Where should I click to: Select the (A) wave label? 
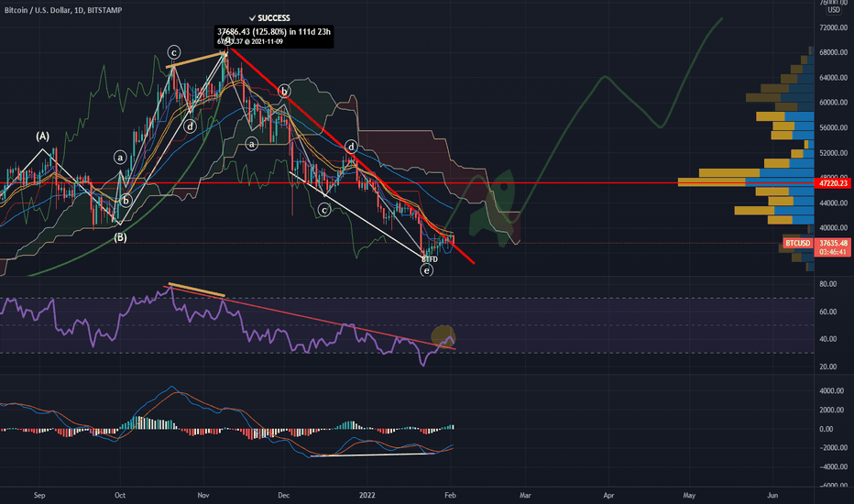click(42, 137)
